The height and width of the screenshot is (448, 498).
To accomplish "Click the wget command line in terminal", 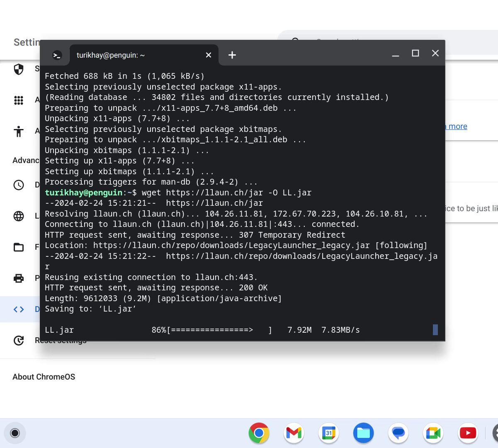I will pos(178,192).
